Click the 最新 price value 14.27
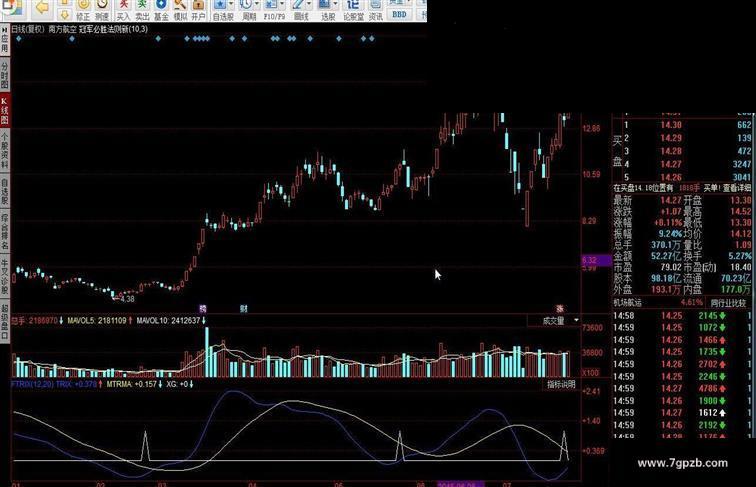 (671, 200)
